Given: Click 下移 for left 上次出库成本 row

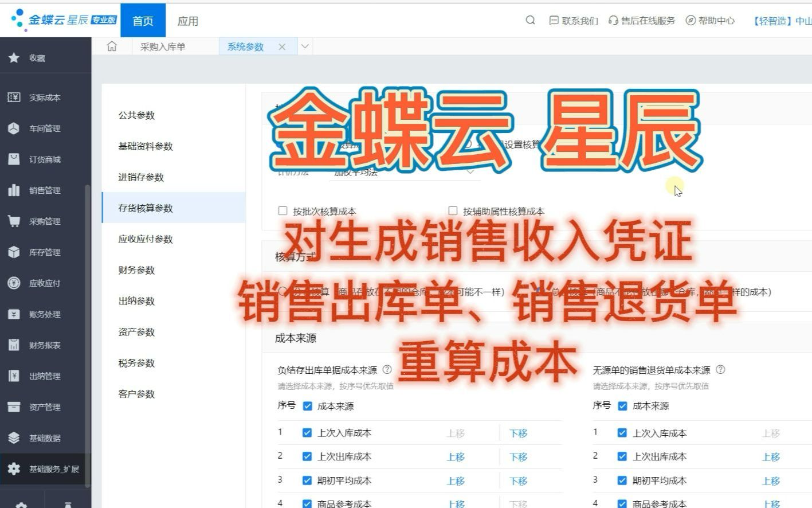Looking at the screenshot, I should [x=518, y=457].
